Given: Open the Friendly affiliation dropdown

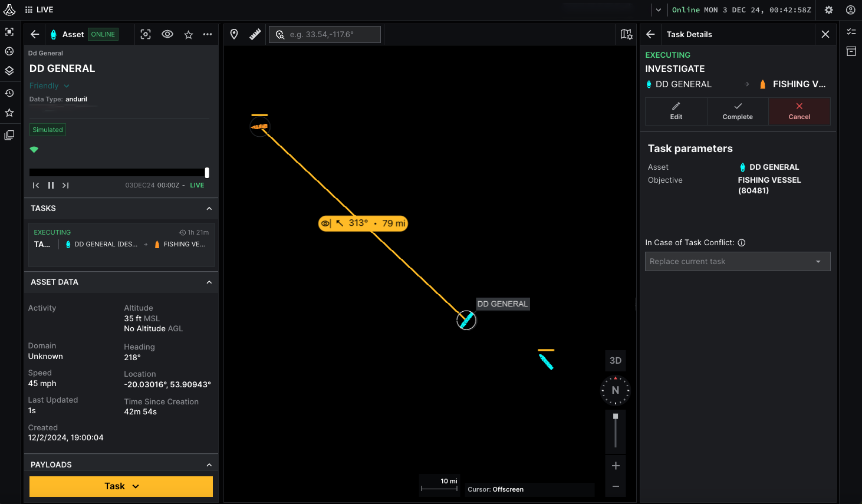Looking at the screenshot, I should (x=50, y=86).
